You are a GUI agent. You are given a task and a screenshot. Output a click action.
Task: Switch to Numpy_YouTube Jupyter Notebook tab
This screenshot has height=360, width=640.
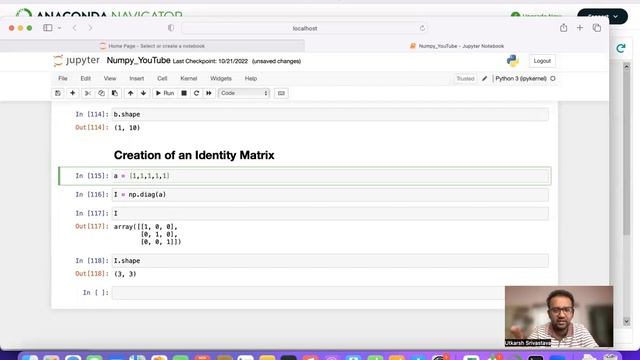(x=457, y=46)
